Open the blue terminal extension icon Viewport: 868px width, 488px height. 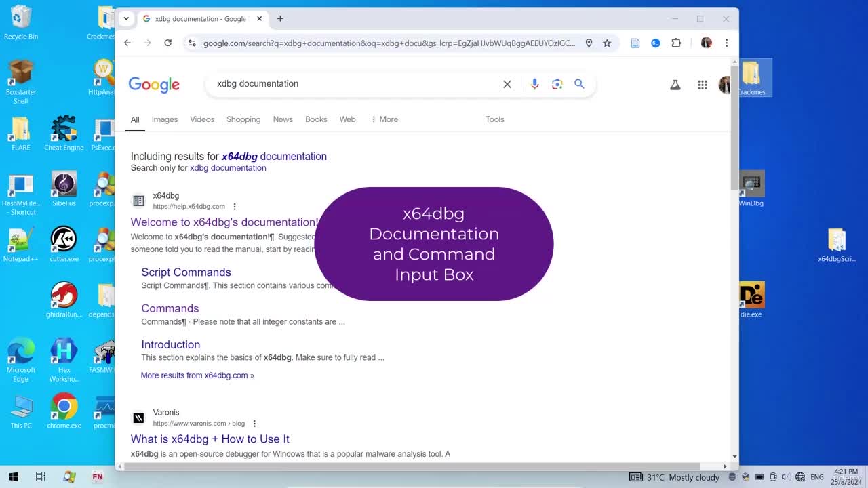click(x=656, y=43)
